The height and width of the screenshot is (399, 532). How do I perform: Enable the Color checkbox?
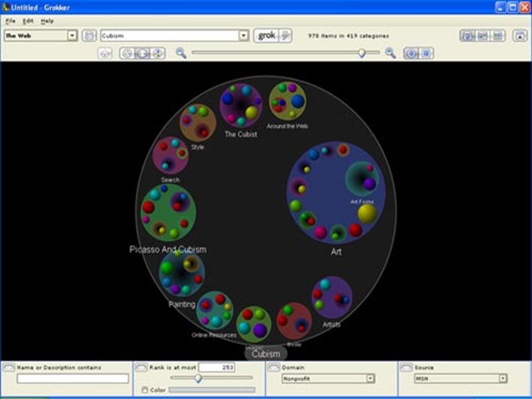pyautogui.click(x=145, y=390)
